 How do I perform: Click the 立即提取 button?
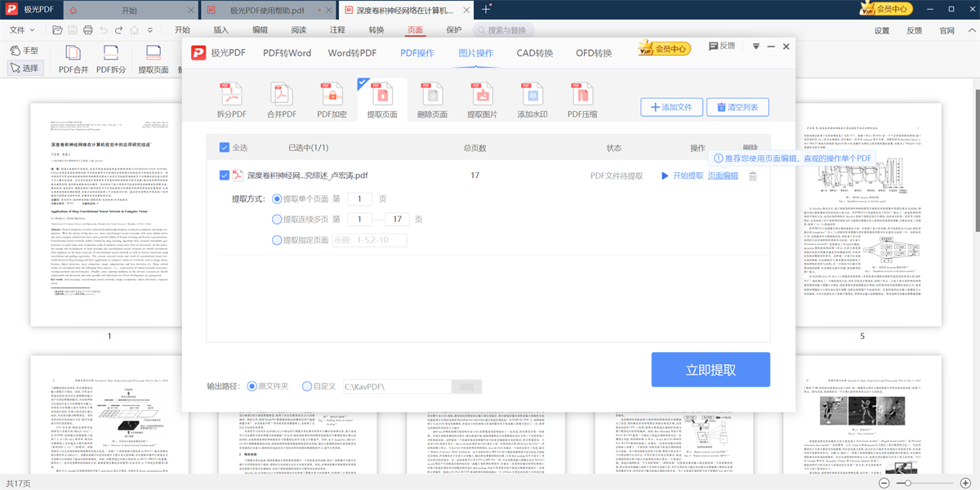coord(710,369)
